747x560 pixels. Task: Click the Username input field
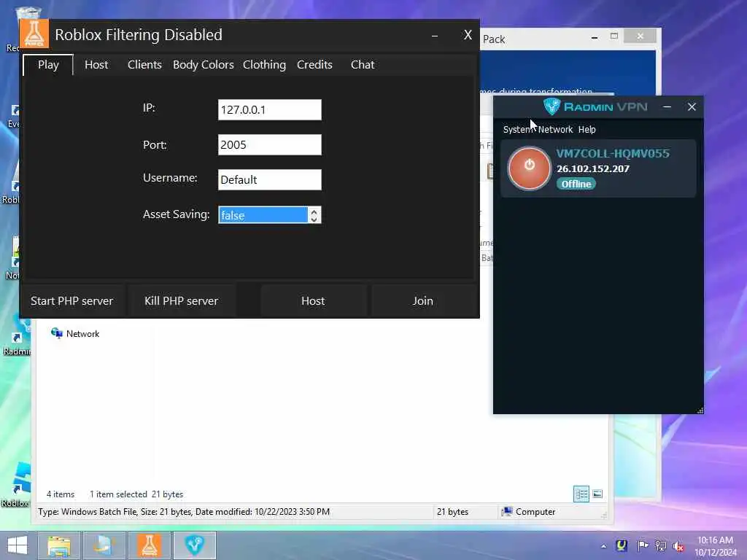pos(270,179)
